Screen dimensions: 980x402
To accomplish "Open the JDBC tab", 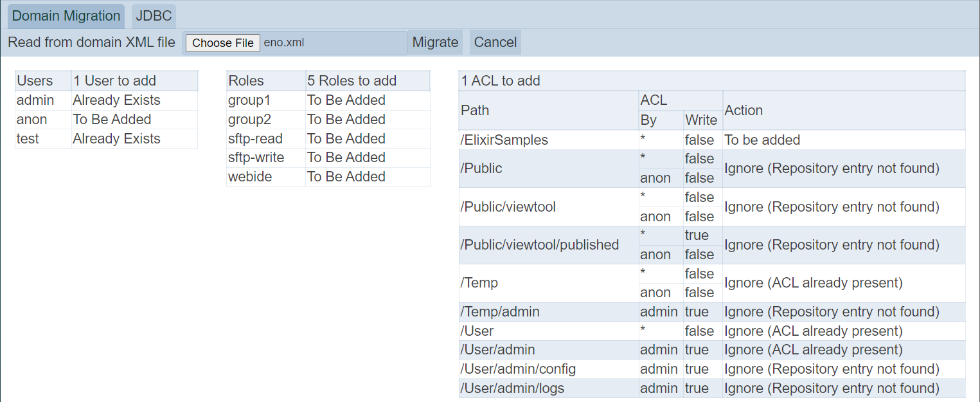I will (154, 16).
